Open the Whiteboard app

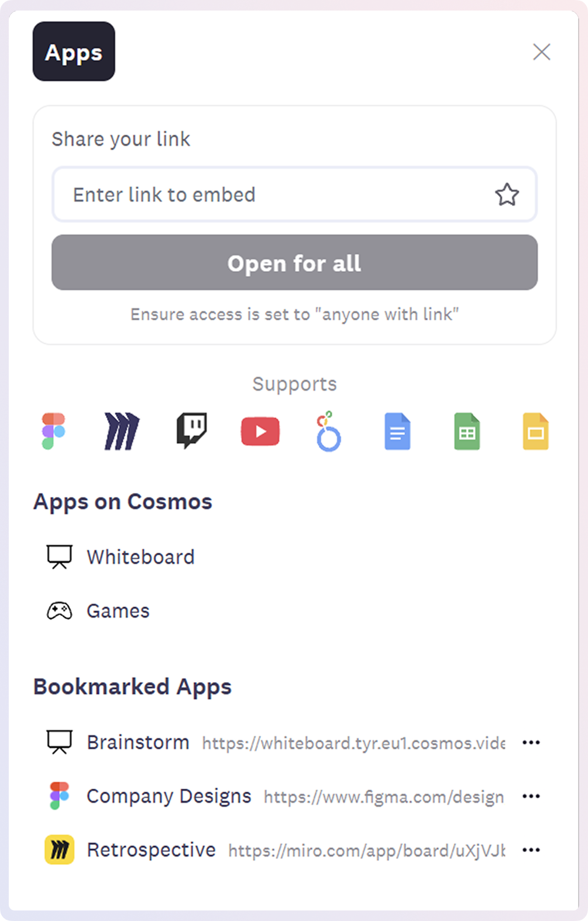tap(120, 557)
